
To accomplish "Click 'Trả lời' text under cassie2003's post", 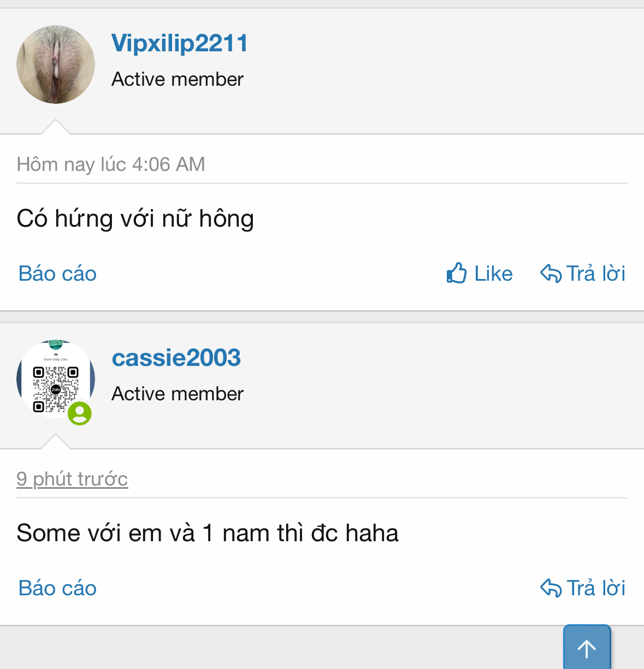I will 596,588.
